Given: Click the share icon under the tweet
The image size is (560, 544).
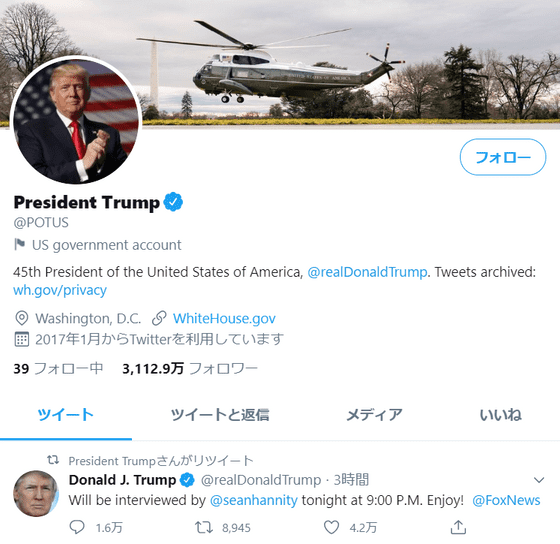Looking at the screenshot, I should click(x=458, y=527).
